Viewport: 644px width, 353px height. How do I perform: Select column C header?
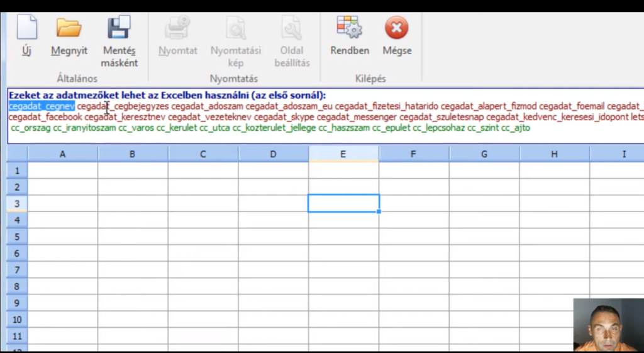[203, 154]
